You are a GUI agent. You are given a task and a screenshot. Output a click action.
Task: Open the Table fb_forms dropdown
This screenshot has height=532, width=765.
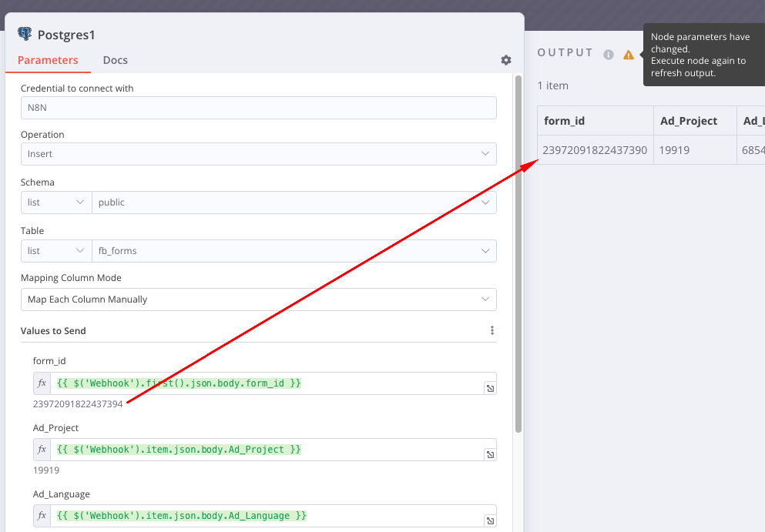tap(294, 251)
